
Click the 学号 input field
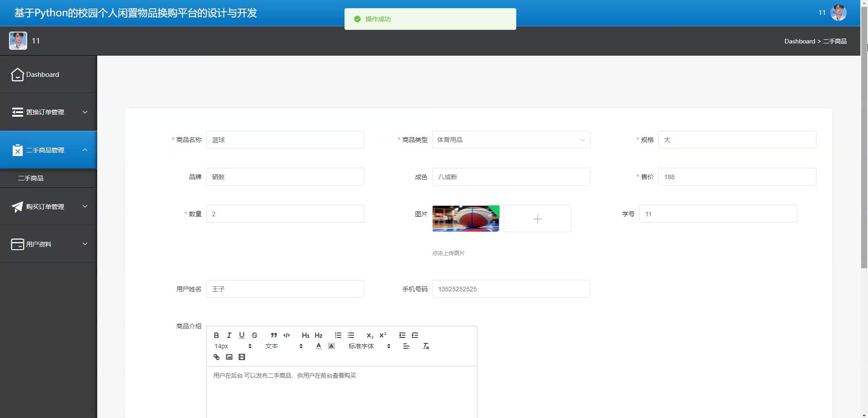(x=718, y=214)
